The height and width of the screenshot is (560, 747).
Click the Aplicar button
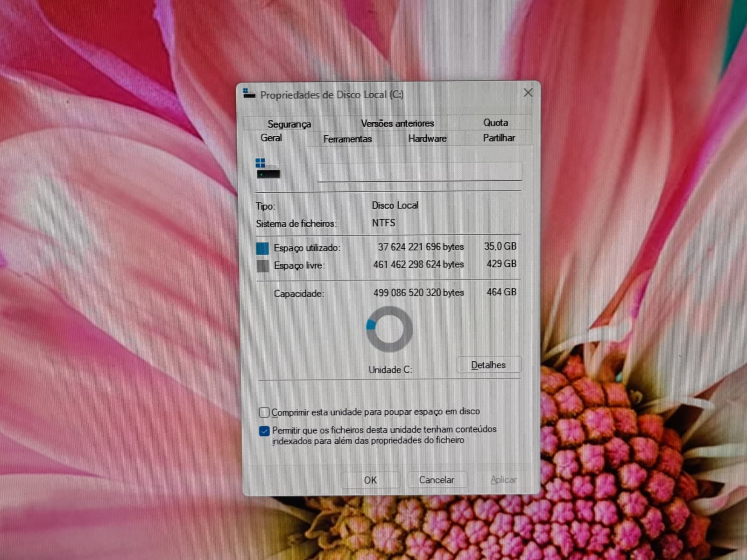tap(503, 479)
